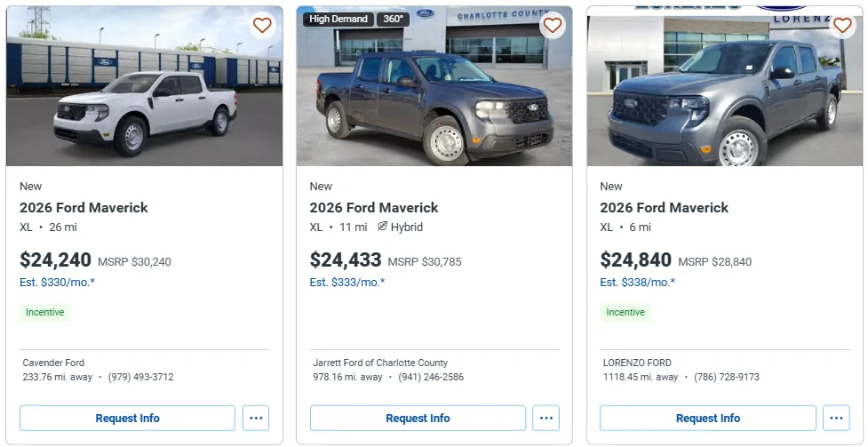Open the 360° view badge
Viewport: 868px width, 447px height.
[x=393, y=19]
